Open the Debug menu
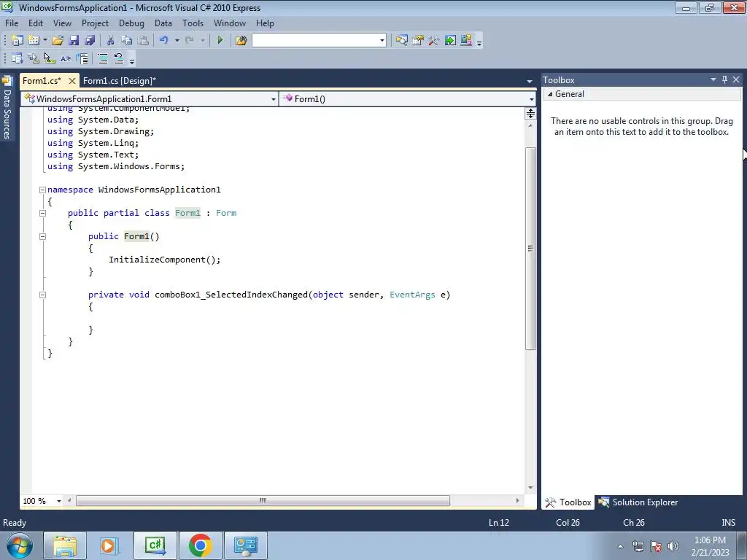This screenshot has height=560, width=747. 131,23
